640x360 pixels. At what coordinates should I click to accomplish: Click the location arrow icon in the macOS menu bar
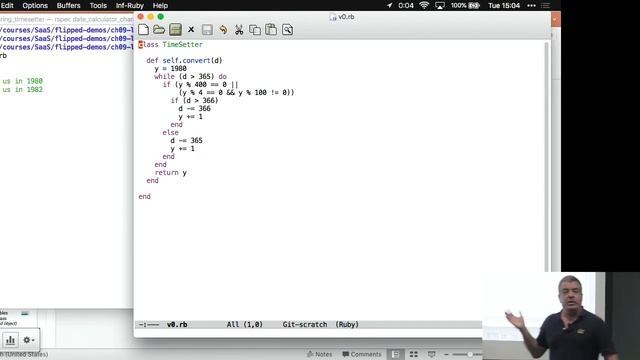coord(389,5)
